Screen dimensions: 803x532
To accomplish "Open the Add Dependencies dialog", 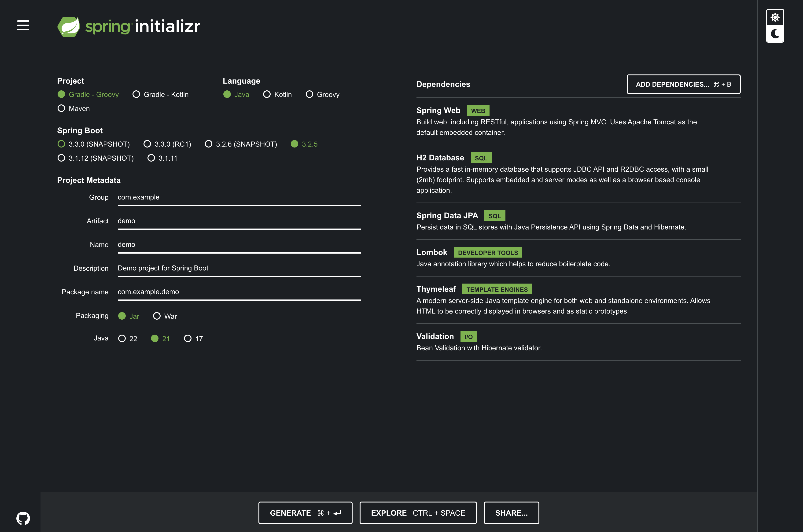I will (683, 84).
